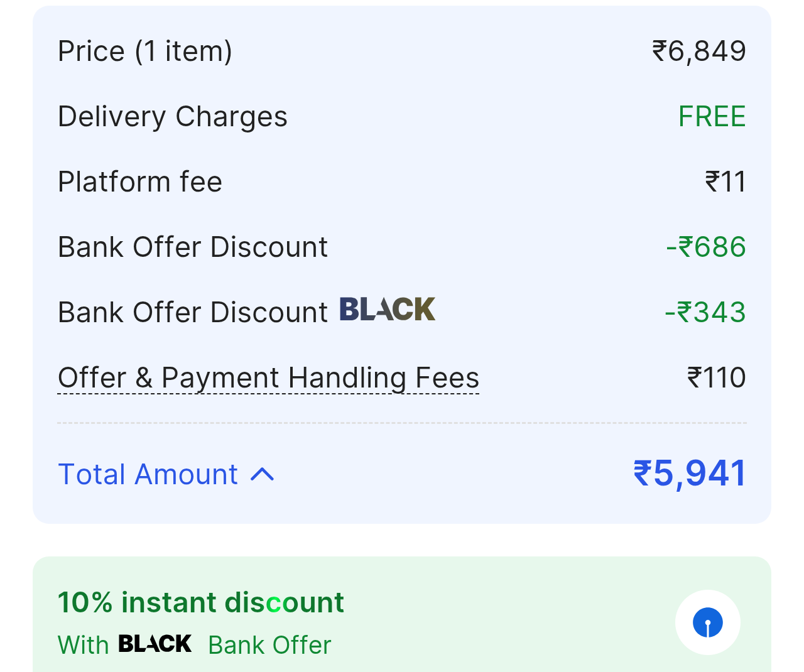Viewport: 804px width, 672px height.
Task: Click the Total Amount label
Action: point(147,475)
